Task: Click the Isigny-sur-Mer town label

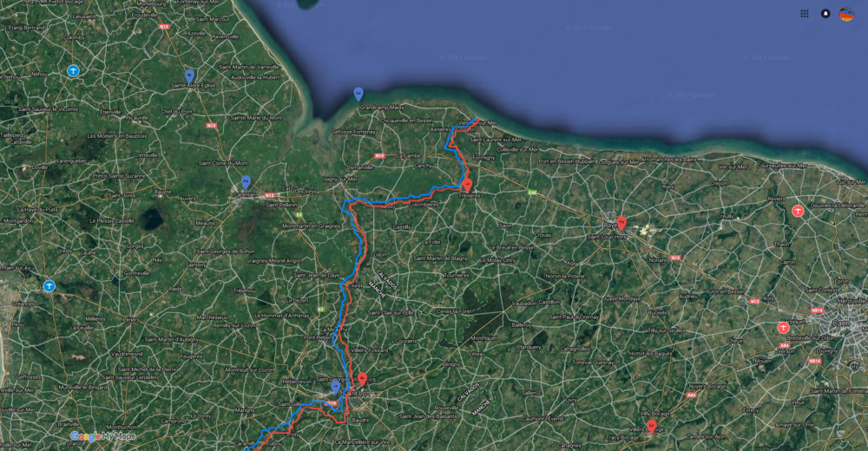Action: [x=340, y=180]
